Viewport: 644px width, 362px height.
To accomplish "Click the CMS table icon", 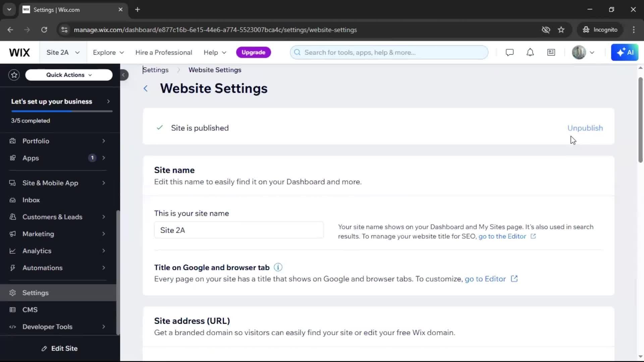I will [x=13, y=310].
